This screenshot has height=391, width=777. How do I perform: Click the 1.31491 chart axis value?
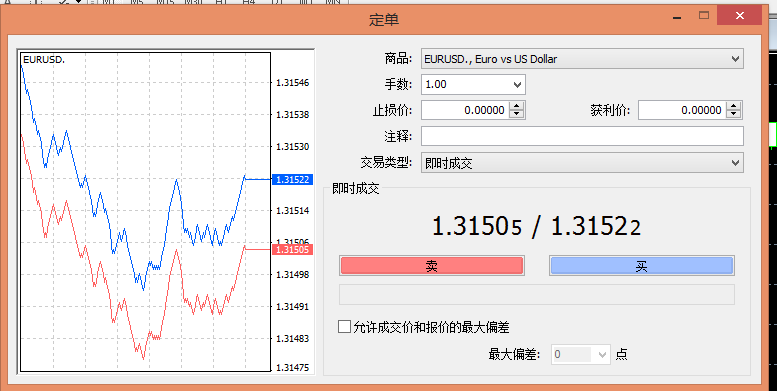(x=292, y=307)
